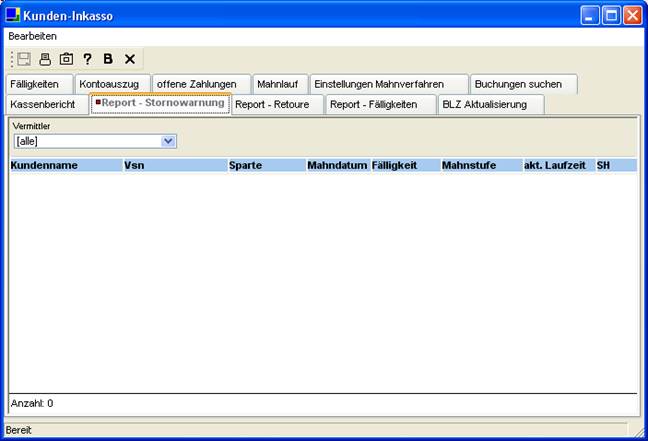Switch to the Fälligkeiten tab
The image size is (648, 441).
pos(38,84)
